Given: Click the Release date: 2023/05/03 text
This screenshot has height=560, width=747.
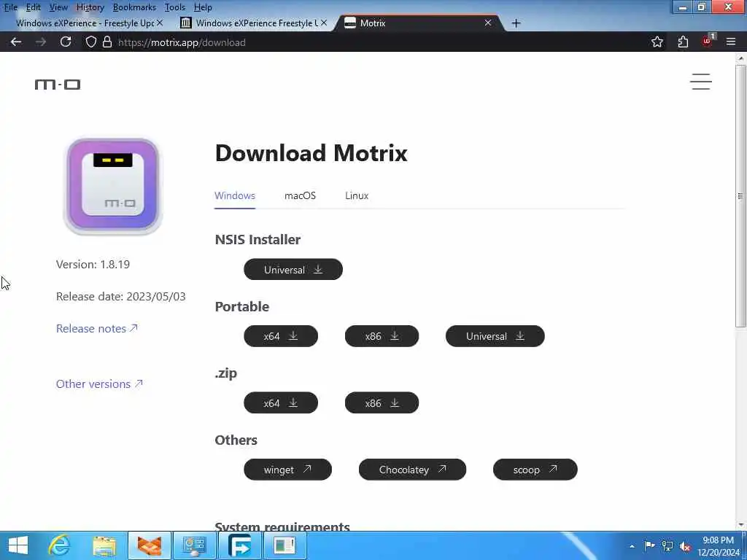Looking at the screenshot, I should click(120, 296).
